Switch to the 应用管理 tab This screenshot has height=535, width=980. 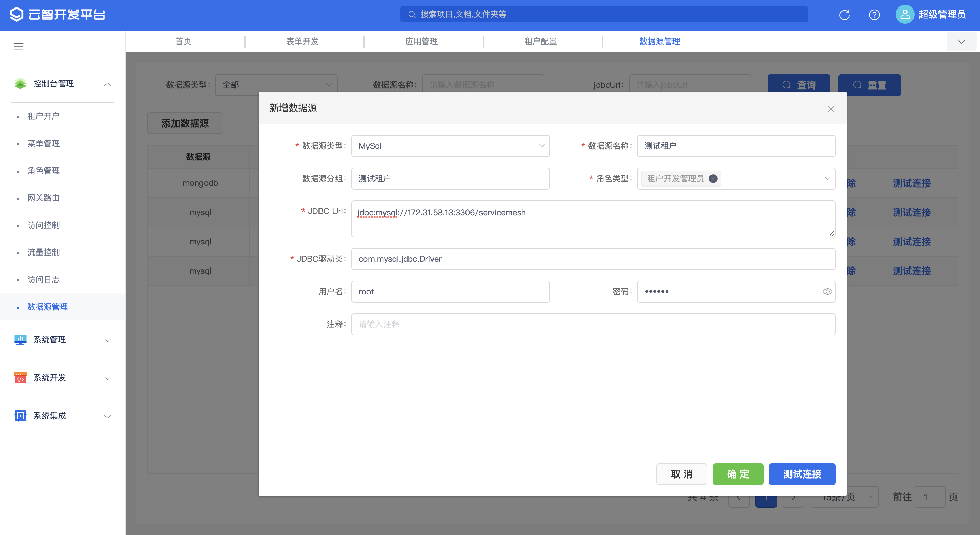422,41
